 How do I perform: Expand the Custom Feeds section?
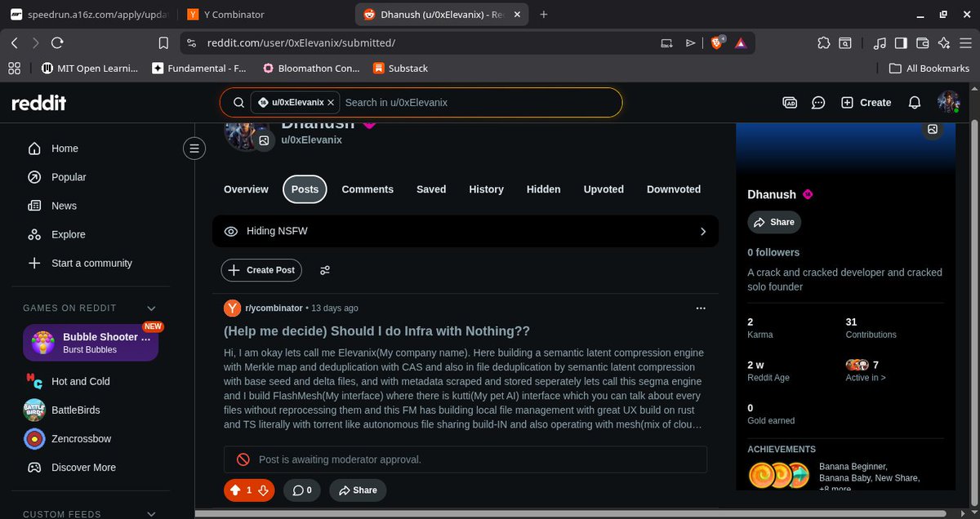[151, 514]
